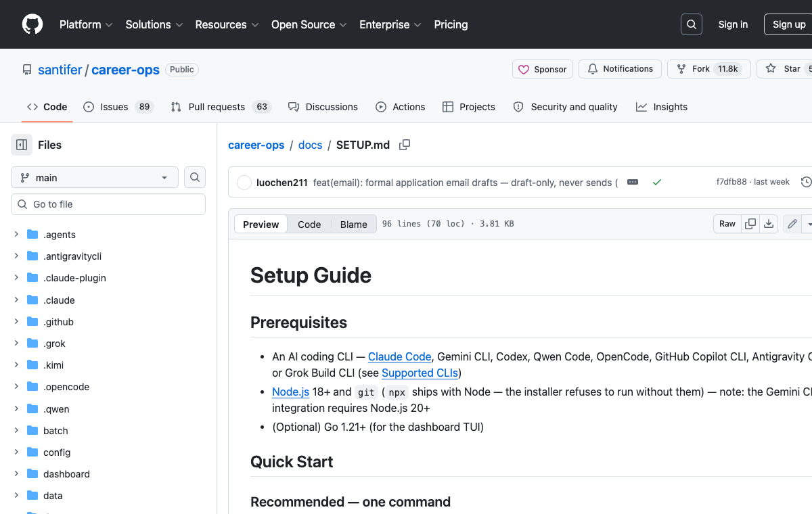Expand the .claude-plugin folder chevron
This screenshot has height=514, width=812.
click(x=16, y=278)
